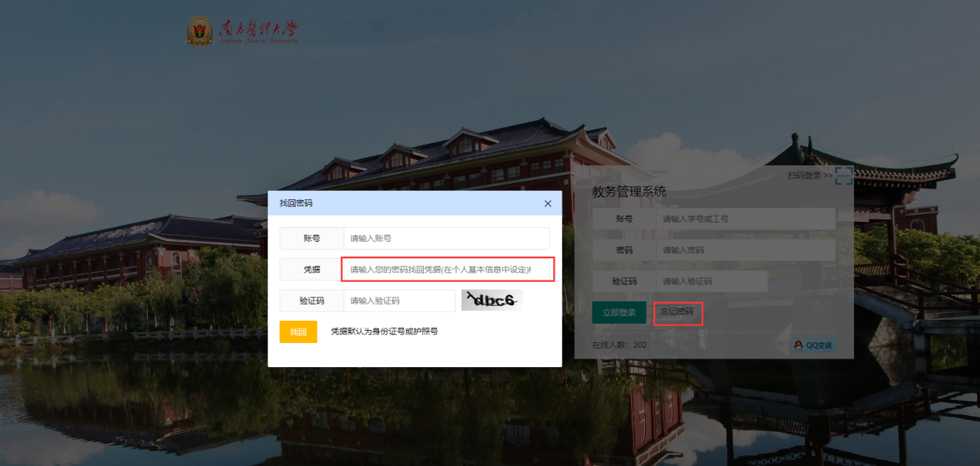Click the QR scan login icon
The height and width of the screenshot is (466, 980).
[x=843, y=175]
